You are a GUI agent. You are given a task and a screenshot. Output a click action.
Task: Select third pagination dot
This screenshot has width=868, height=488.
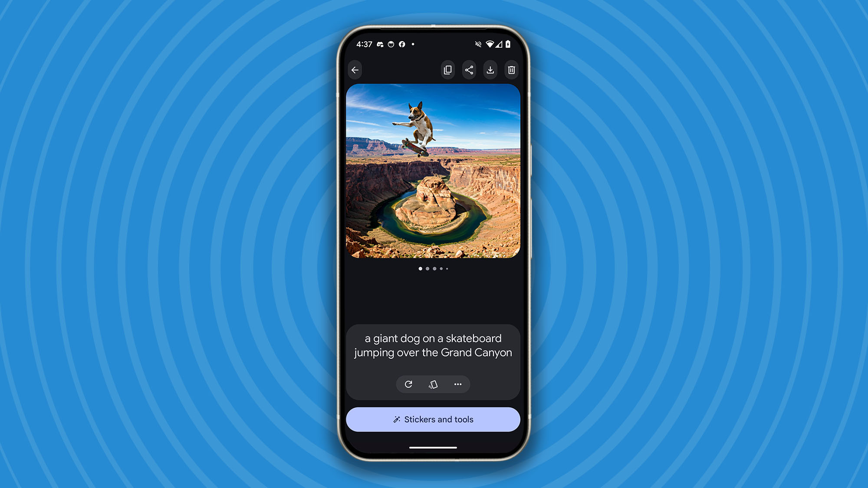pos(434,268)
